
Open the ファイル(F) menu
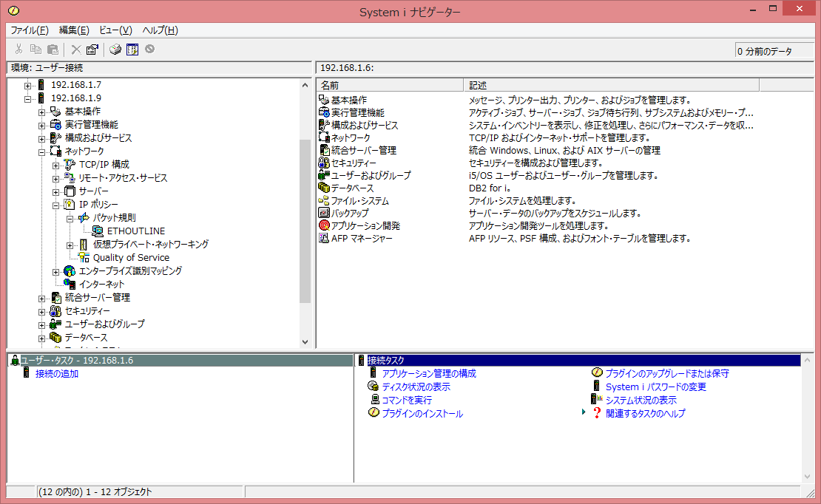coord(29,30)
